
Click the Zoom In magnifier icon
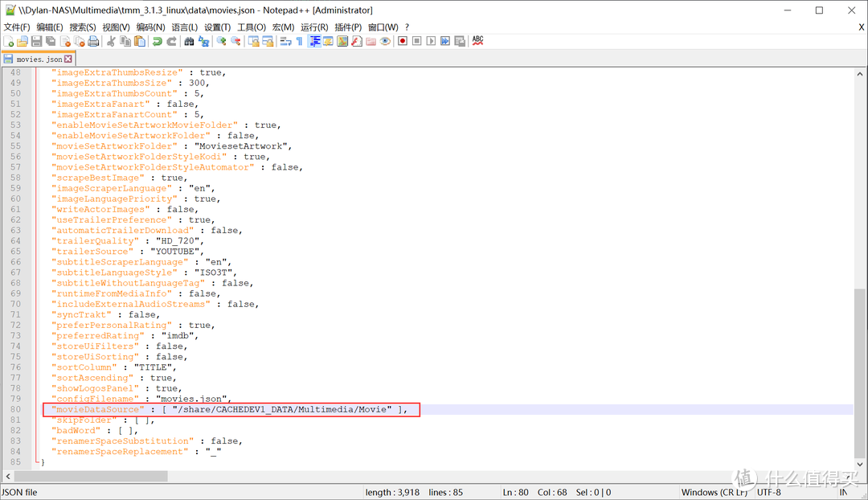coord(222,42)
